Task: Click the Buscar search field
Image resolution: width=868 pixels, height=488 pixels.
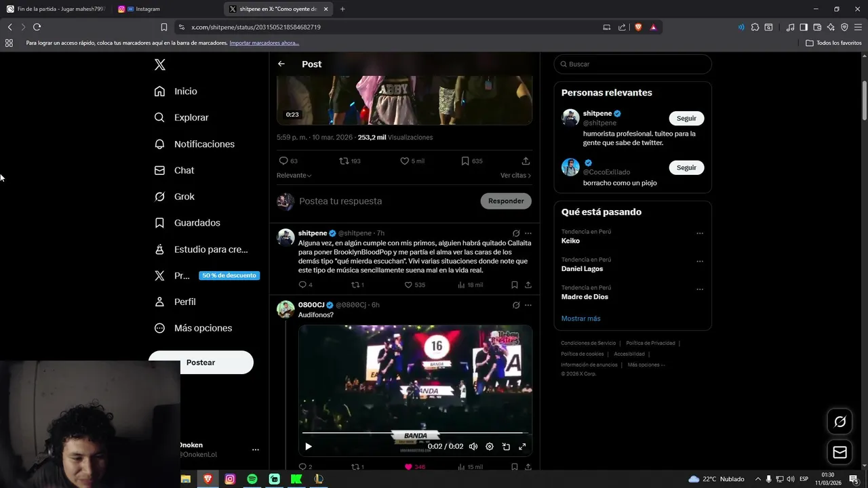Action: coord(633,64)
